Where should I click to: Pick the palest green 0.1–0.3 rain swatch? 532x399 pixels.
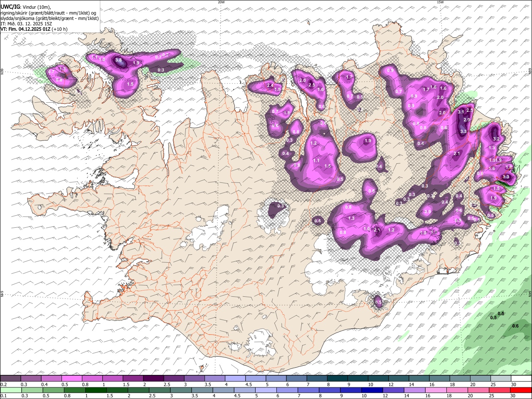pyautogui.click(x=10, y=390)
